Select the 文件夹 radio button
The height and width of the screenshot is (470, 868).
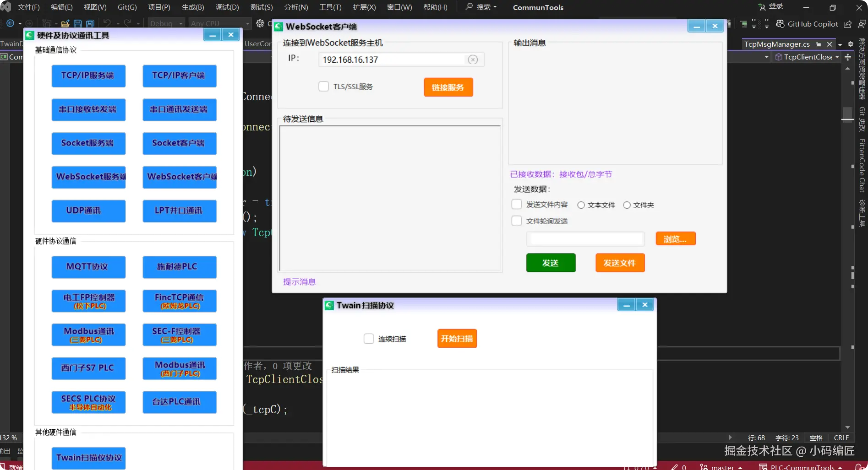click(627, 205)
